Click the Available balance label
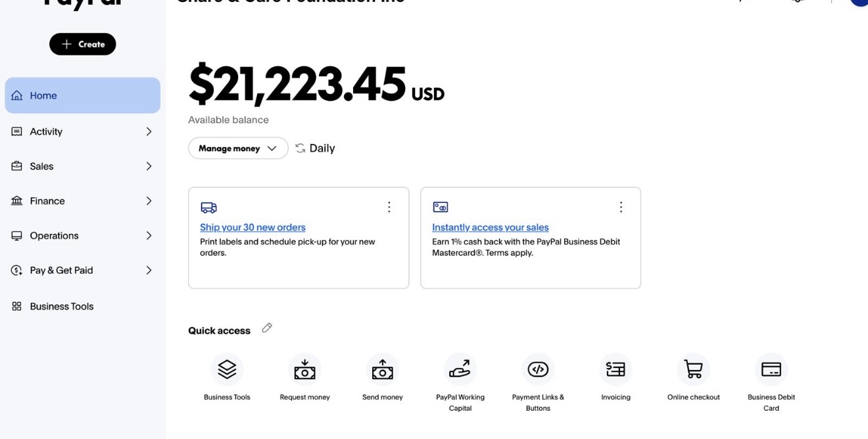 coord(228,120)
